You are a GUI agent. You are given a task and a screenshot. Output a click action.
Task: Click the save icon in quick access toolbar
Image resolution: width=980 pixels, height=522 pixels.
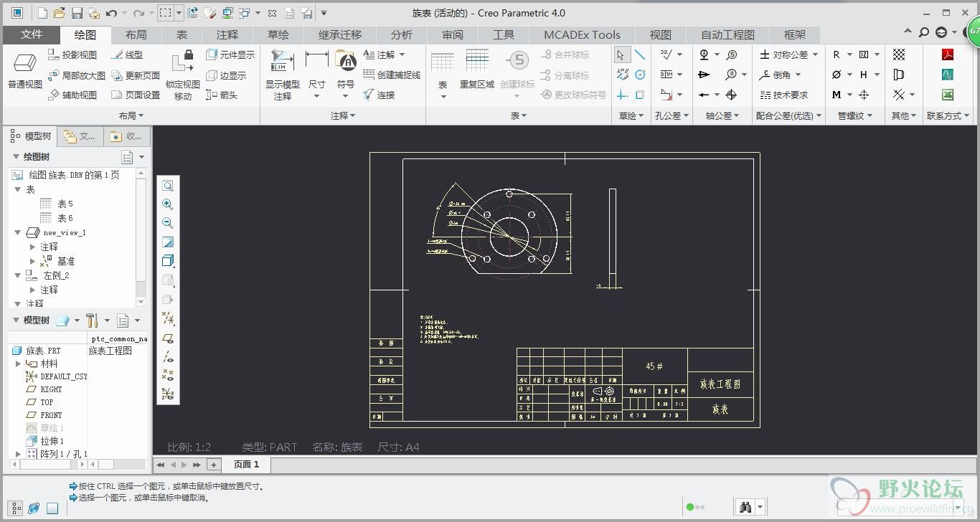pyautogui.click(x=77, y=13)
